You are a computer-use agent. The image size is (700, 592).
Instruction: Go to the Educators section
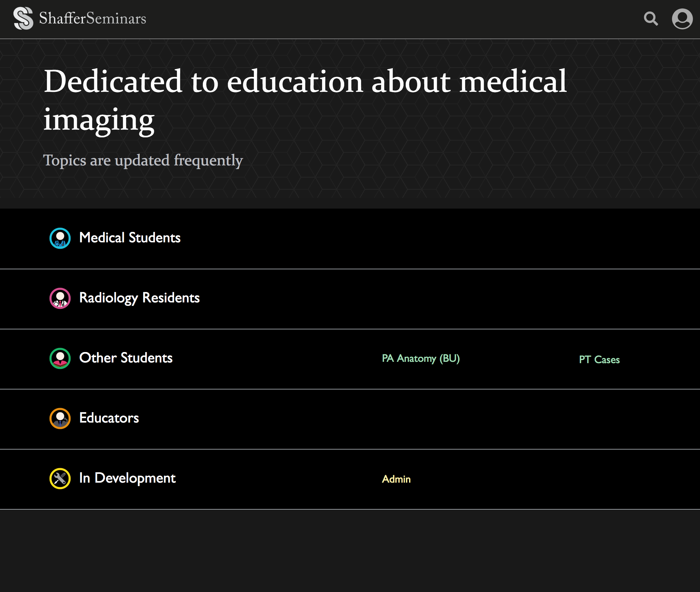tap(109, 418)
